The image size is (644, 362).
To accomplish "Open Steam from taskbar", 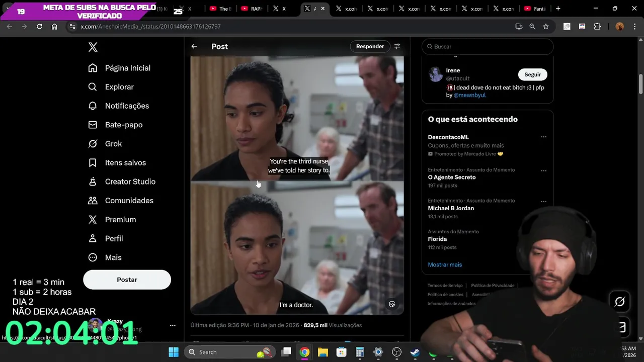I will (415, 352).
